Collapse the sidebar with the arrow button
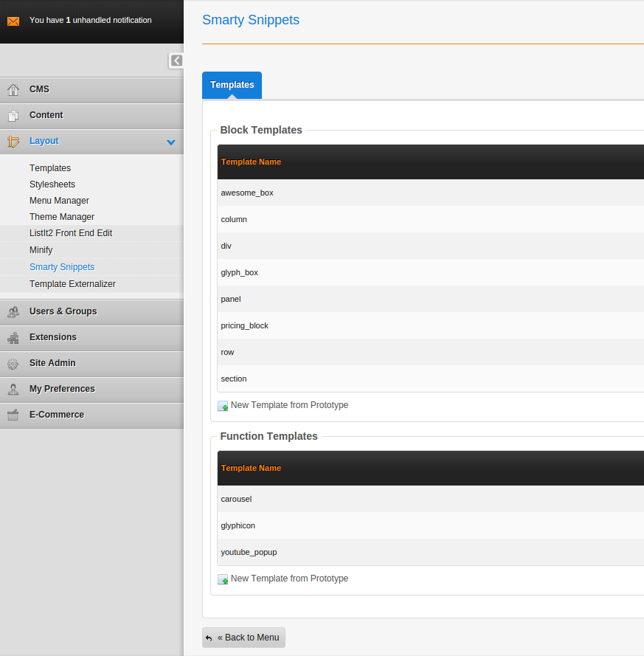Viewport: 644px width, 656px height. 176,61
